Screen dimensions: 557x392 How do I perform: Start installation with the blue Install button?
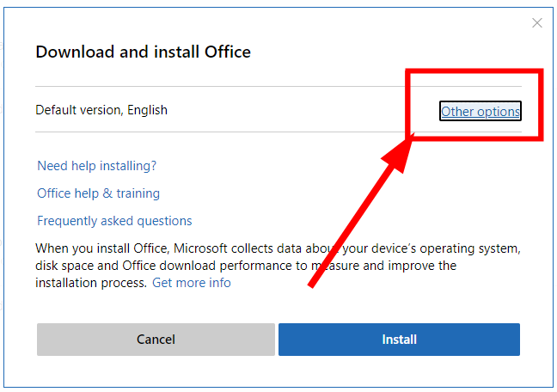[399, 340]
